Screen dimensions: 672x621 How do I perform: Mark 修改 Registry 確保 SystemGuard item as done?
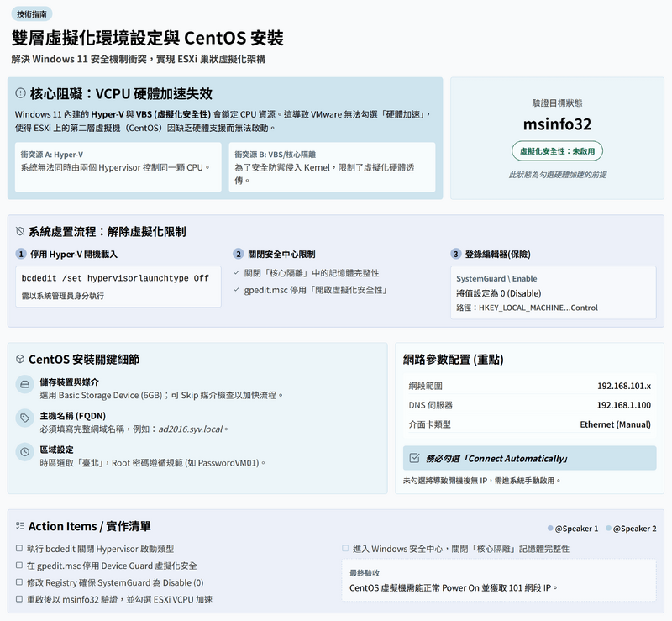click(19, 582)
